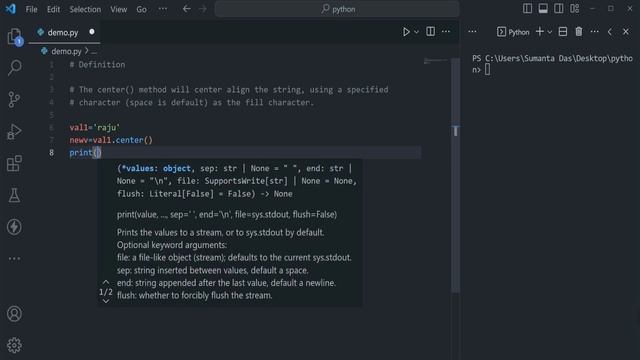Image resolution: width=640 pixels, height=360 pixels.
Task: Split the terminal
Action: click(563, 31)
